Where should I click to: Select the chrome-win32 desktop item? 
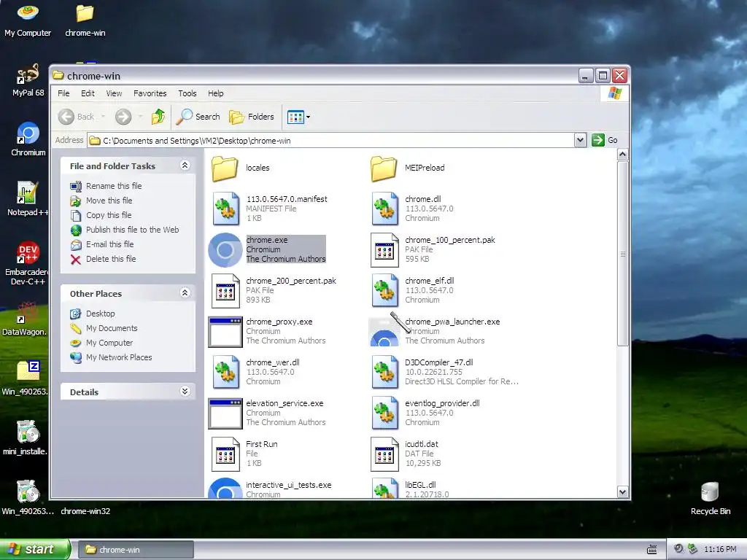tap(85, 511)
